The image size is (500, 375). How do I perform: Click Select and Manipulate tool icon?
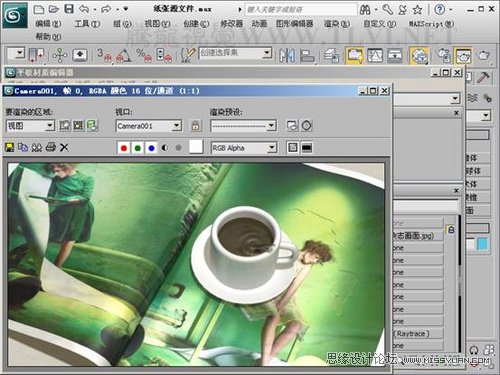pos(60,55)
